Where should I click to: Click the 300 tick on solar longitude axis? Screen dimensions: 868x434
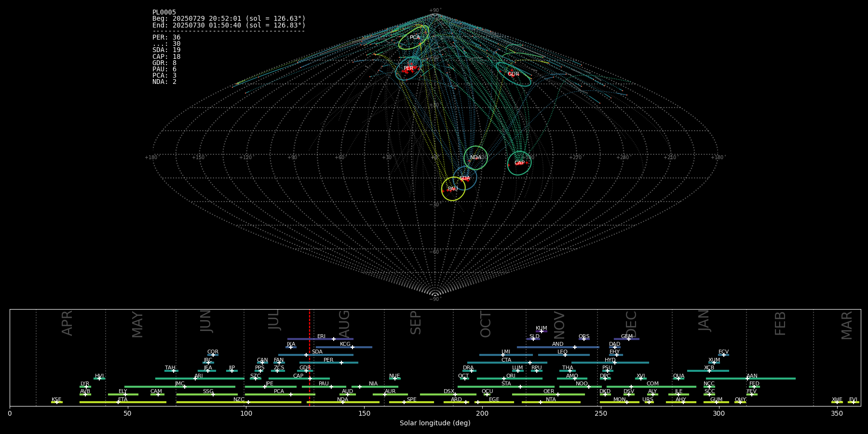(x=719, y=413)
